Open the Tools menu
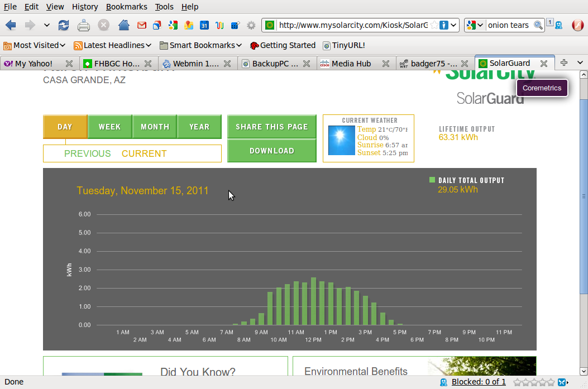Image resolution: width=588 pixels, height=389 pixels. point(164,7)
